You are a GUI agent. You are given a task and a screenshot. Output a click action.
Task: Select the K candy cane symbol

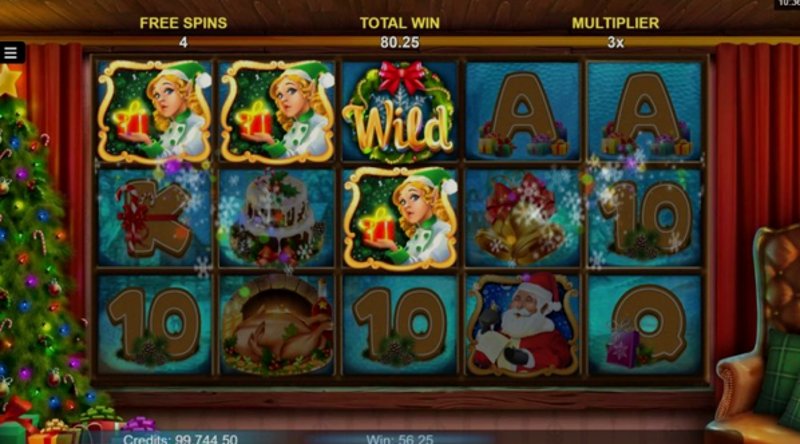coord(154,218)
